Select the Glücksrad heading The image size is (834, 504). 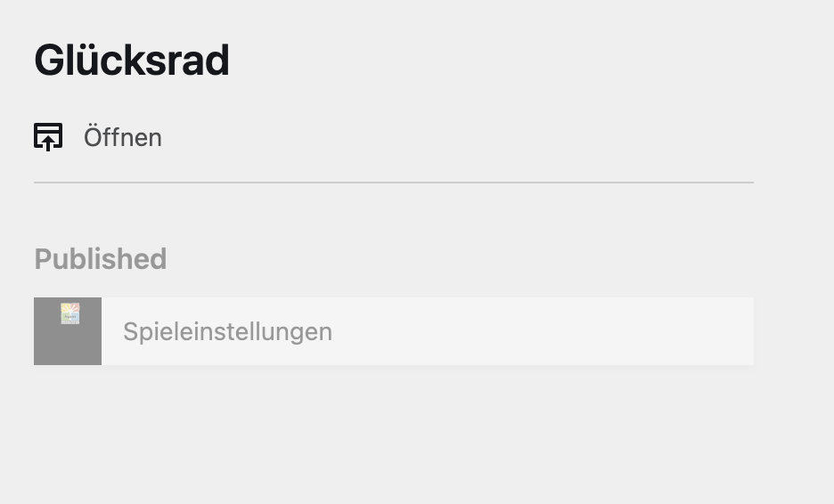click(x=132, y=61)
